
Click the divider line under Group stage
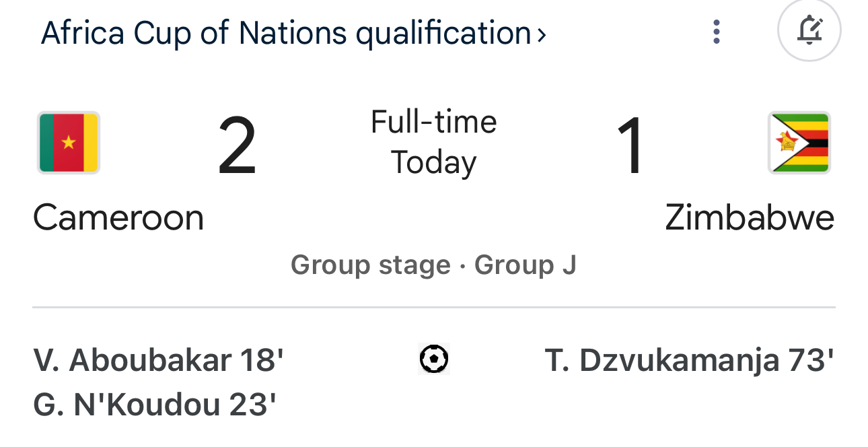(434, 308)
